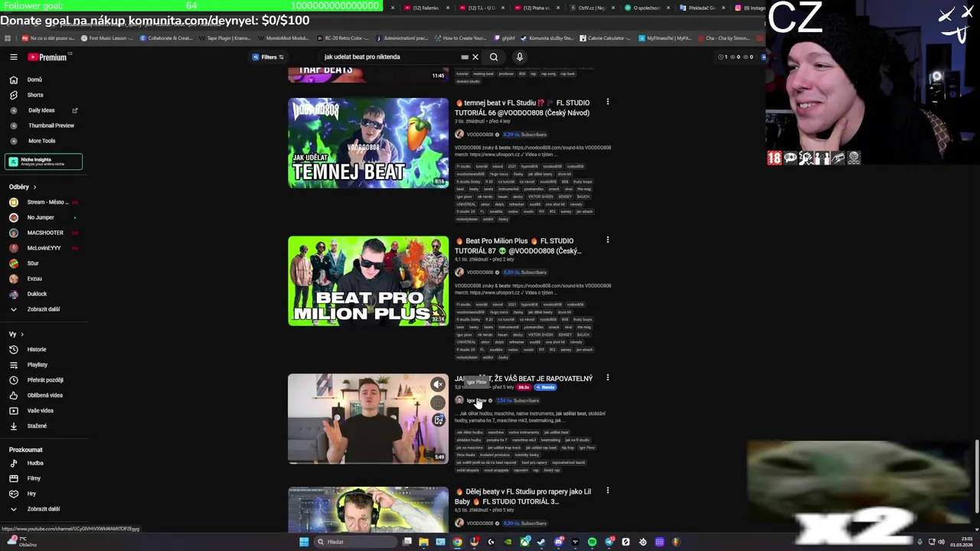Viewport: 980px width, 551px height.
Task: Open options menu for Beat Pro Milion Plus video
Action: click(x=608, y=240)
